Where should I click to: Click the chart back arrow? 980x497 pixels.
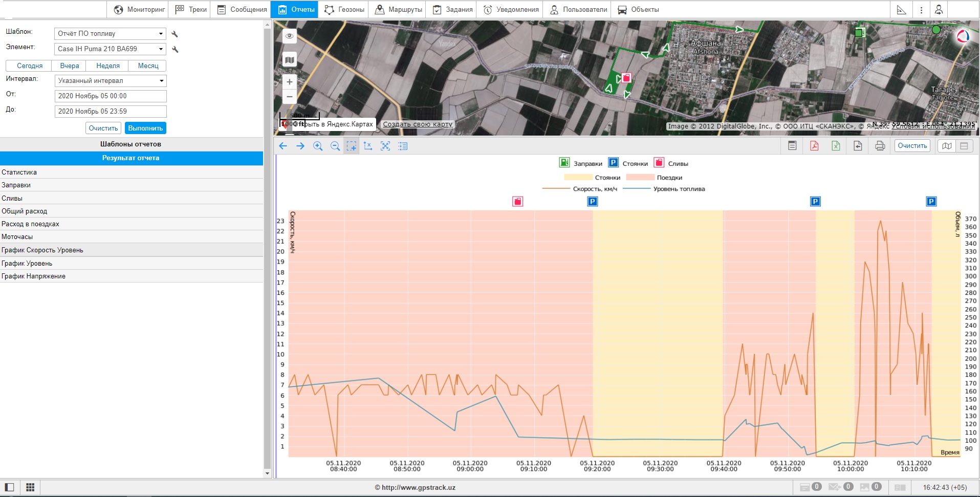pyautogui.click(x=283, y=146)
